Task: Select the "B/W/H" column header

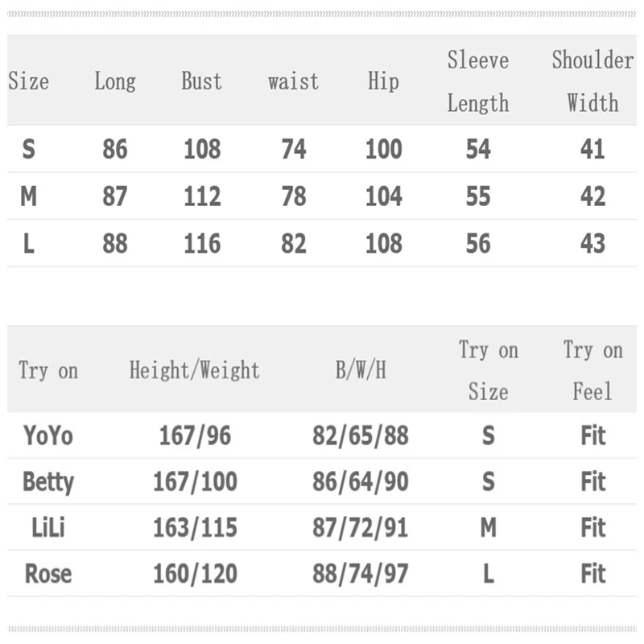Action: coord(361,370)
